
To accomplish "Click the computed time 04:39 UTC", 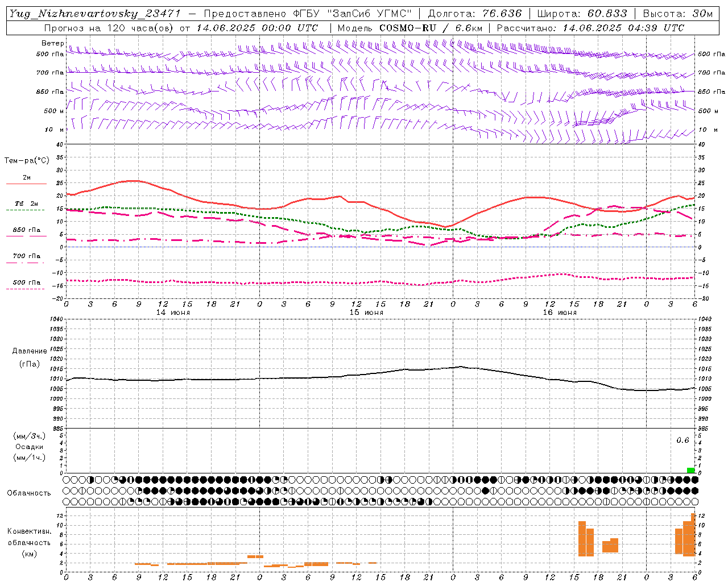I will coord(656,28).
